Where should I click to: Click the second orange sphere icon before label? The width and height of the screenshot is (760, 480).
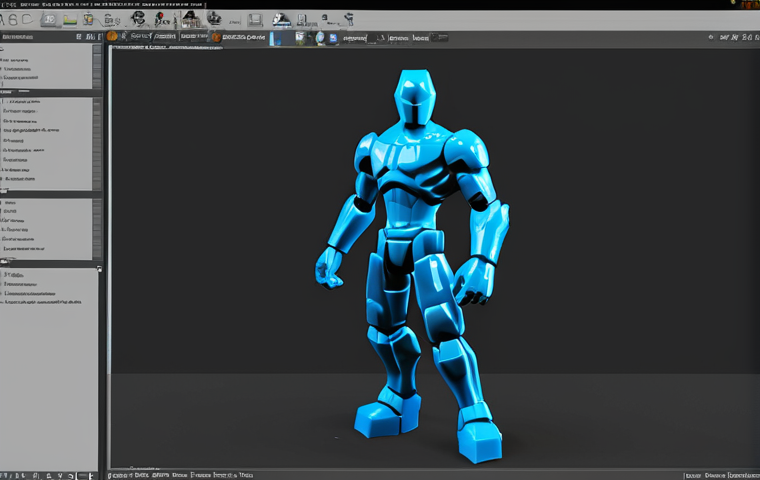click(216, 37)
